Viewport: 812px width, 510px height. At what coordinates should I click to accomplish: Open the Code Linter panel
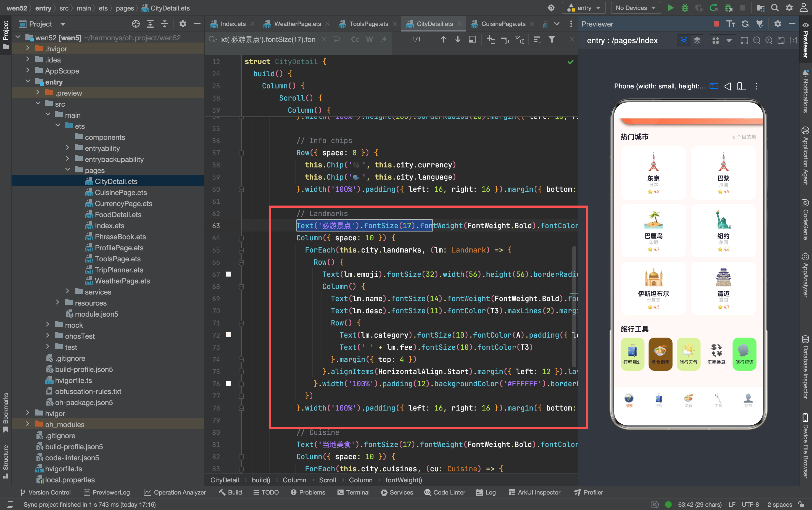[445, 492]
